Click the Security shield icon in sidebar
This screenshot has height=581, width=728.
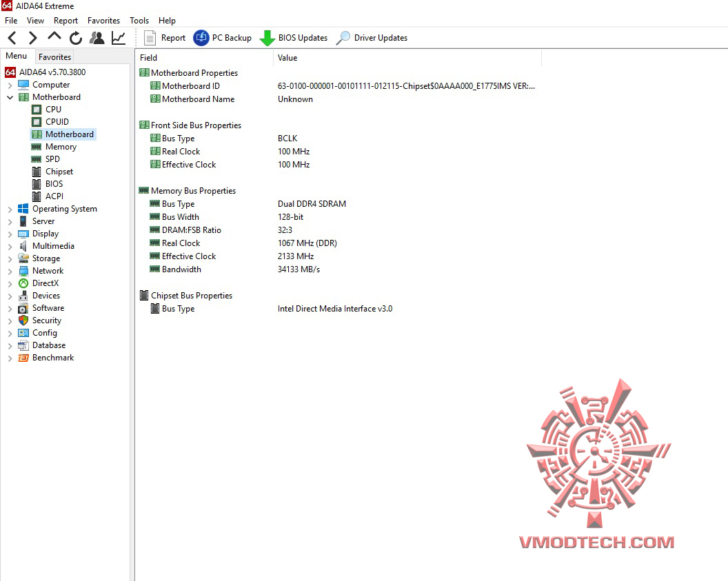23,320
